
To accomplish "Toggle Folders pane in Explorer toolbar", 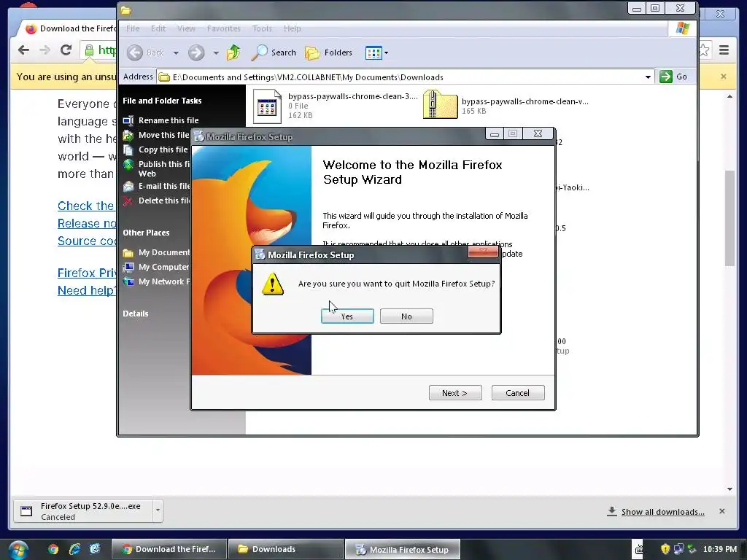I will (329, 52).
